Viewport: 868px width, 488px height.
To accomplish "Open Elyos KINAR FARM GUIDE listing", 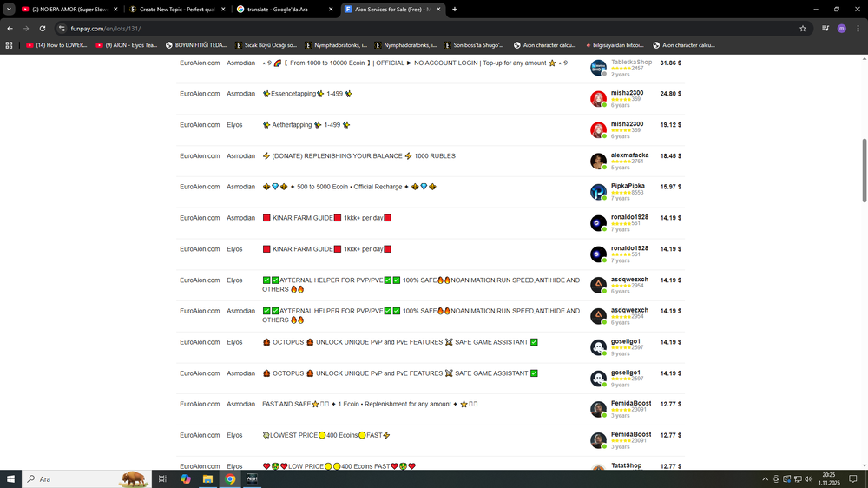I will (x=326, y=249).
